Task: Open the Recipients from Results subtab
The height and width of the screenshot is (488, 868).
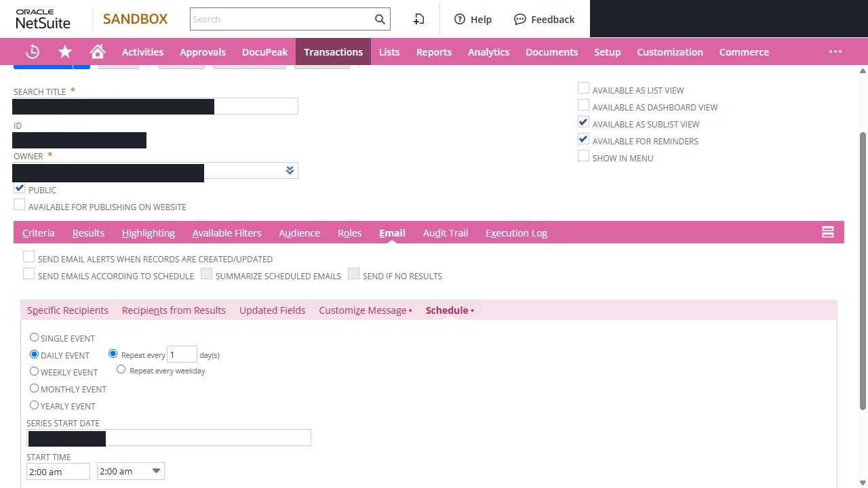Action: point(174,310)
